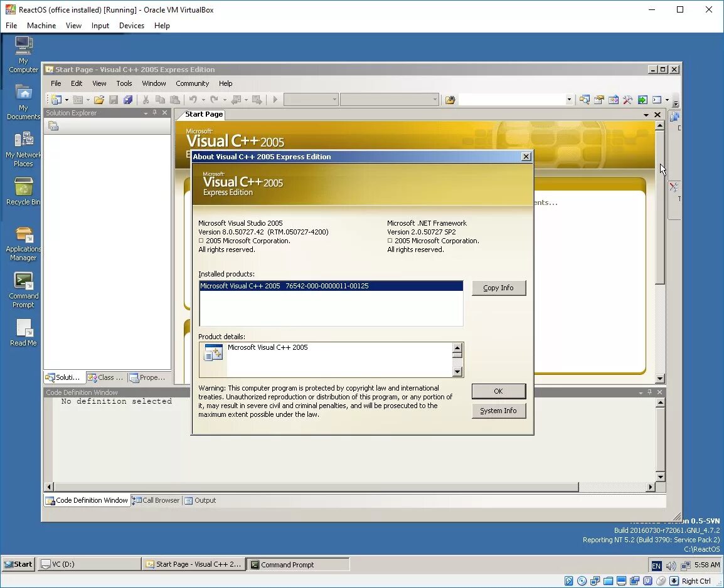Switch to the Call Browser tab
The image size is (724, 588).
tap(156, 500)
